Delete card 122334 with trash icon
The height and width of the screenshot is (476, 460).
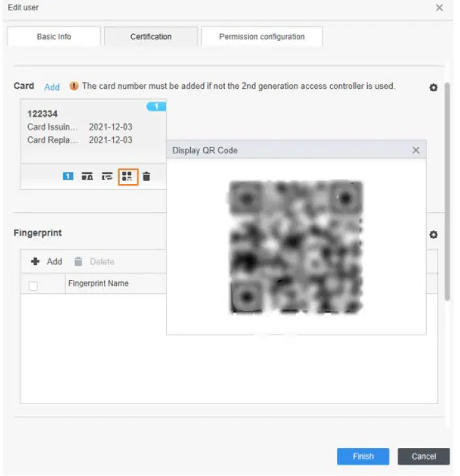pos(146,176)
